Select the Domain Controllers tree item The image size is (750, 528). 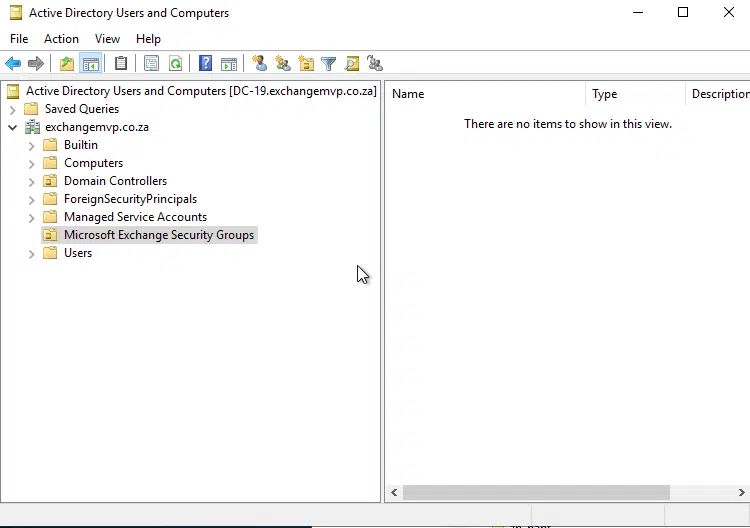tap(115, 181)
